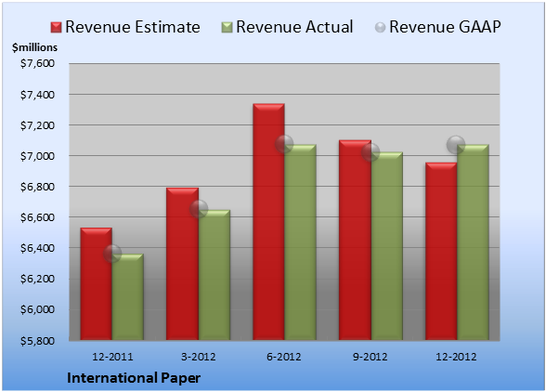The height and width of the screenshot is (392, 546).
Task: Click the 3-2012 category label
Action: pos(199,357)
